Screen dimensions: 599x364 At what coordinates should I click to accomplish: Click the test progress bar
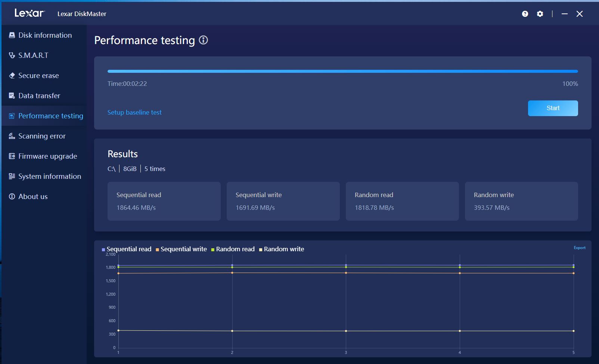coord(342,71)
